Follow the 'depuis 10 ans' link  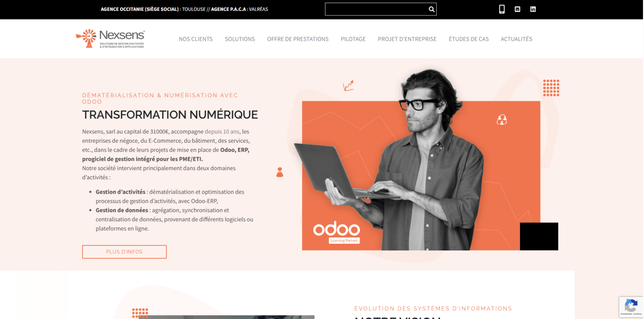(x=222, y=132)
